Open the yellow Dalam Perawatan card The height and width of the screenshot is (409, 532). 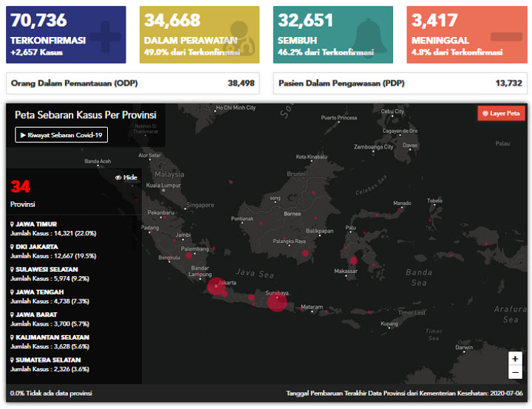pos(199,35)
